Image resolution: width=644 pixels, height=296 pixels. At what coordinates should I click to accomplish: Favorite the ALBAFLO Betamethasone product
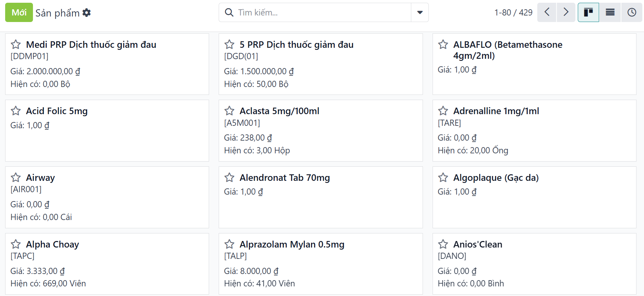click(x=443, y=45)
